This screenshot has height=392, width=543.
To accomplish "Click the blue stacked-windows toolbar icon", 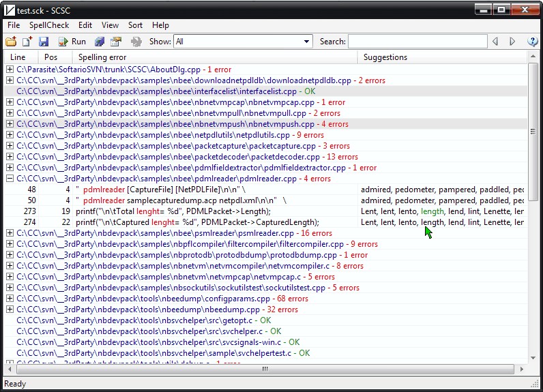I will (100, 42).
